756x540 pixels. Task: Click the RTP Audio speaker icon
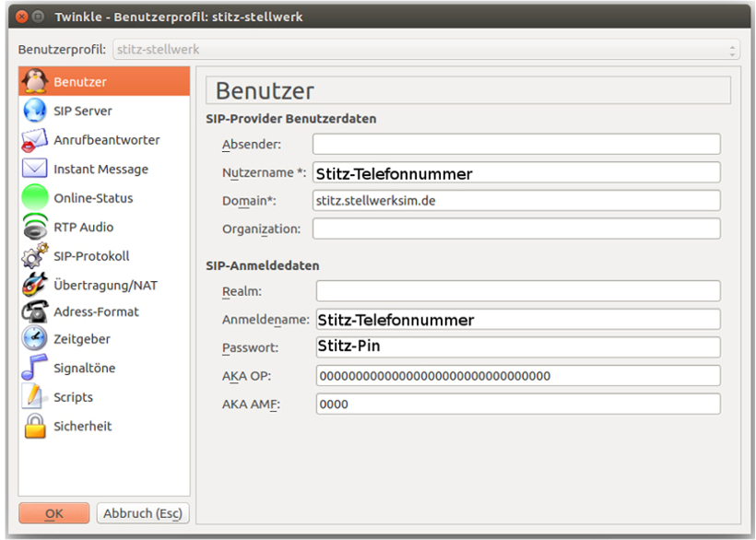[35, 227]
